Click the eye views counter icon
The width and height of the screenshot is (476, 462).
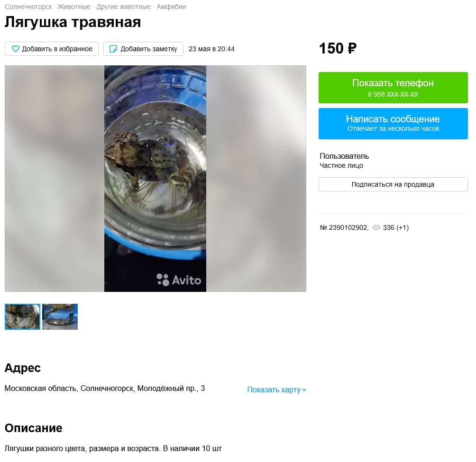[376, 227]
